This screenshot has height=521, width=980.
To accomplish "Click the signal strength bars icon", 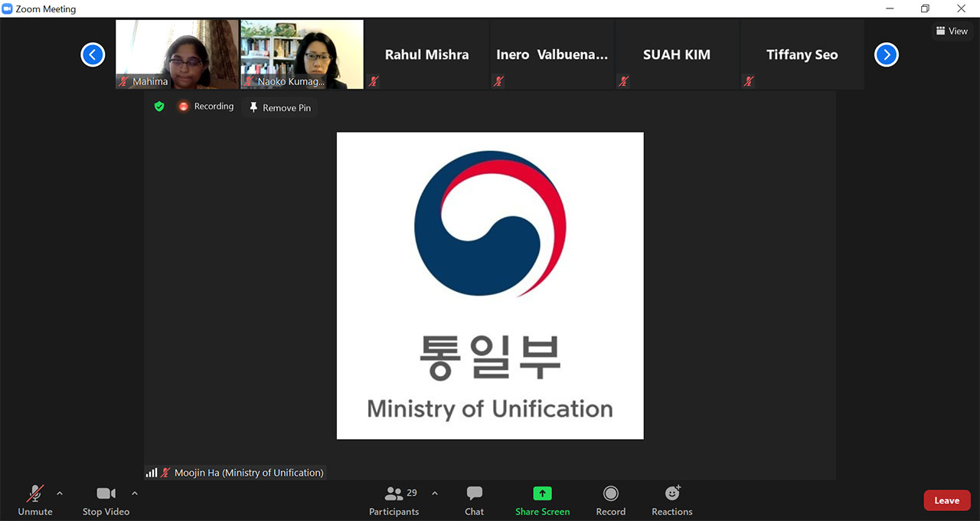I will click(152, 473).
